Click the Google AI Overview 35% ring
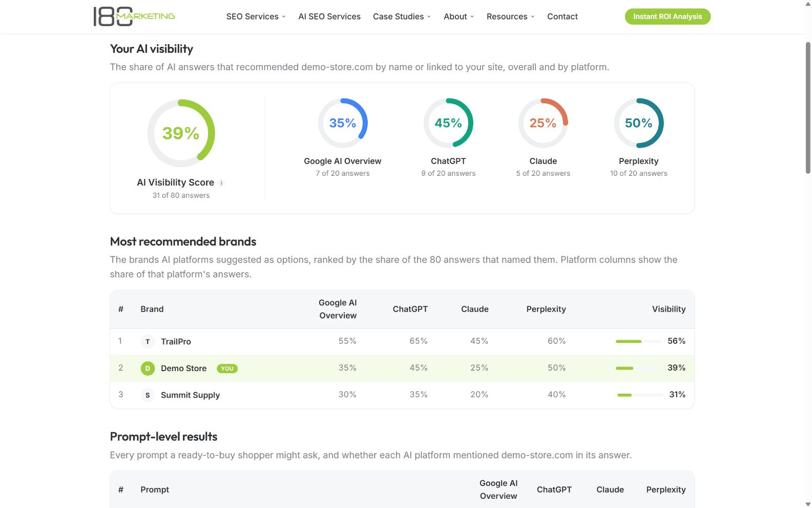 (x=343, y=123)
